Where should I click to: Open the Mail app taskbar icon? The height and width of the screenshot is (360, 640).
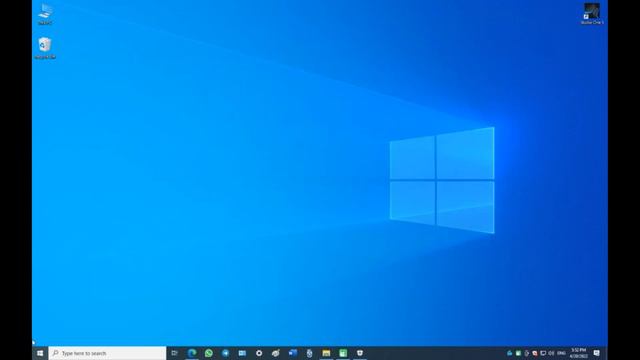[x=242, y=353]
